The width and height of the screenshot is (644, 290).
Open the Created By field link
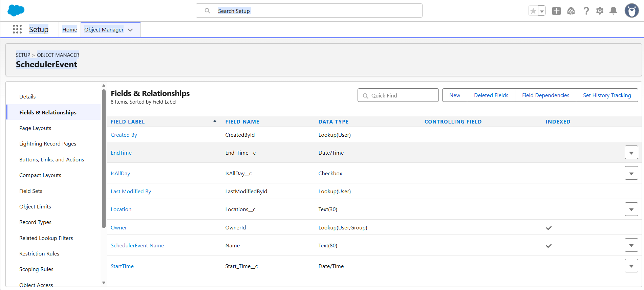click(x=124, y=135)
